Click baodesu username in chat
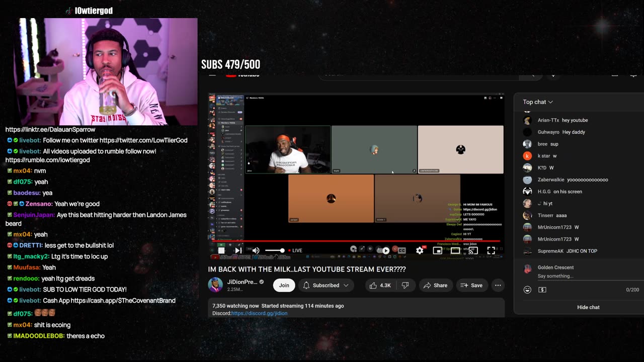Screen dimensions: 644x362 click(x=27, y=193)
